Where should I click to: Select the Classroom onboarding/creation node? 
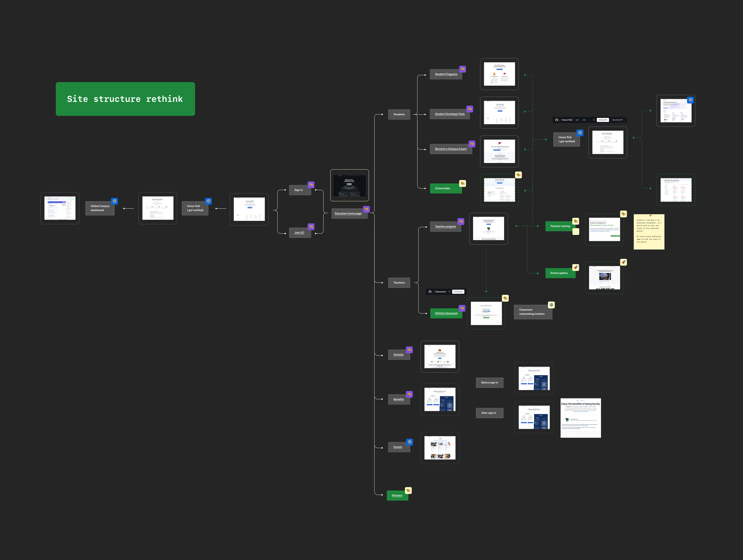click(533, 312)
